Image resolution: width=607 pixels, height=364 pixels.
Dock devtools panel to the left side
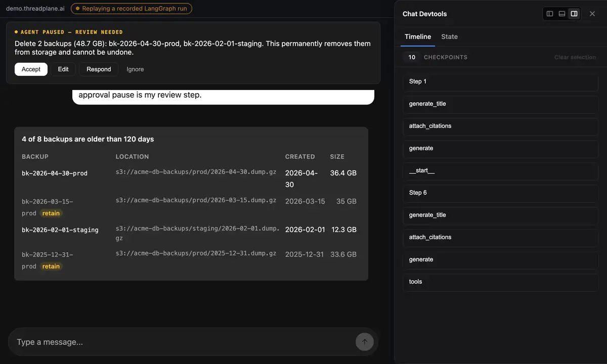coord(550,14)
